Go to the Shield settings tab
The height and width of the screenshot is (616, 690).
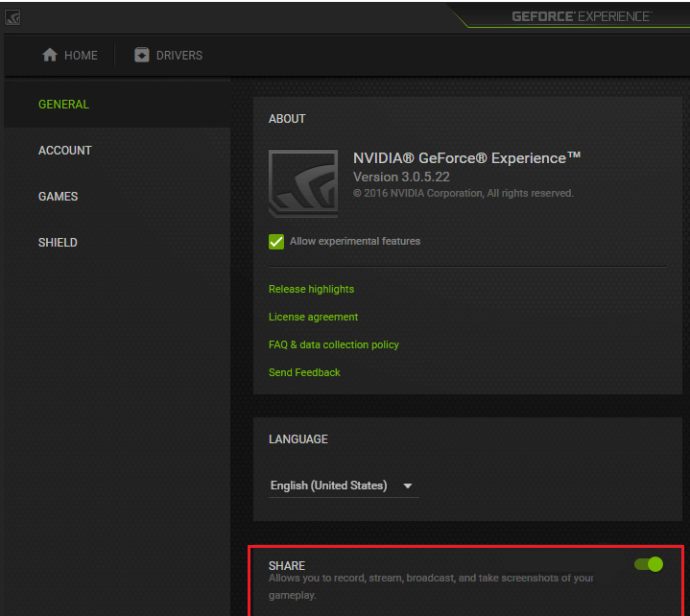[58, 243]
